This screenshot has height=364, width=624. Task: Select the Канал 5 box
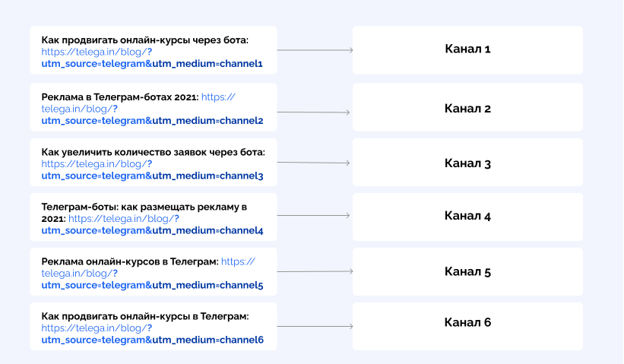[467, 272]
